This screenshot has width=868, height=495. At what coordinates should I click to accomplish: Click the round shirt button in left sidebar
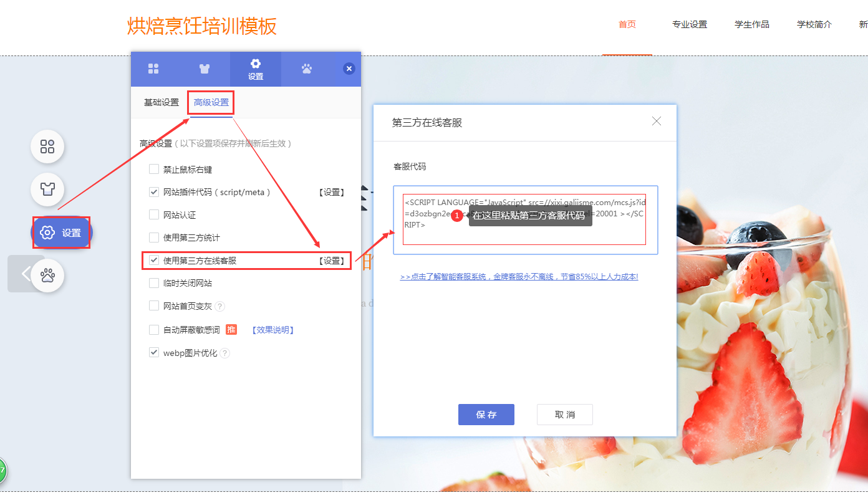tap(47, 190)
